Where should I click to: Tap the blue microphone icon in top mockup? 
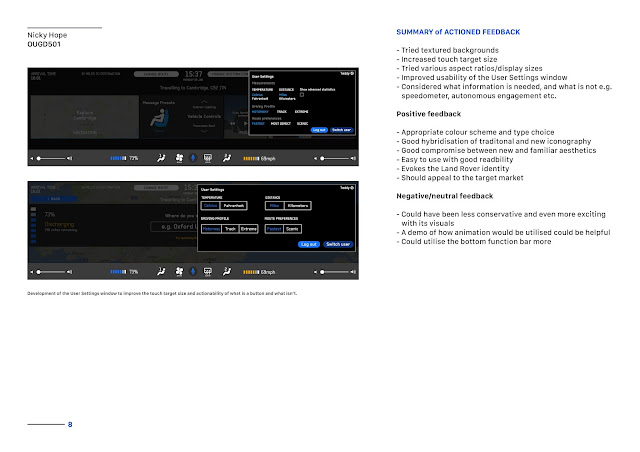point(193,158)
